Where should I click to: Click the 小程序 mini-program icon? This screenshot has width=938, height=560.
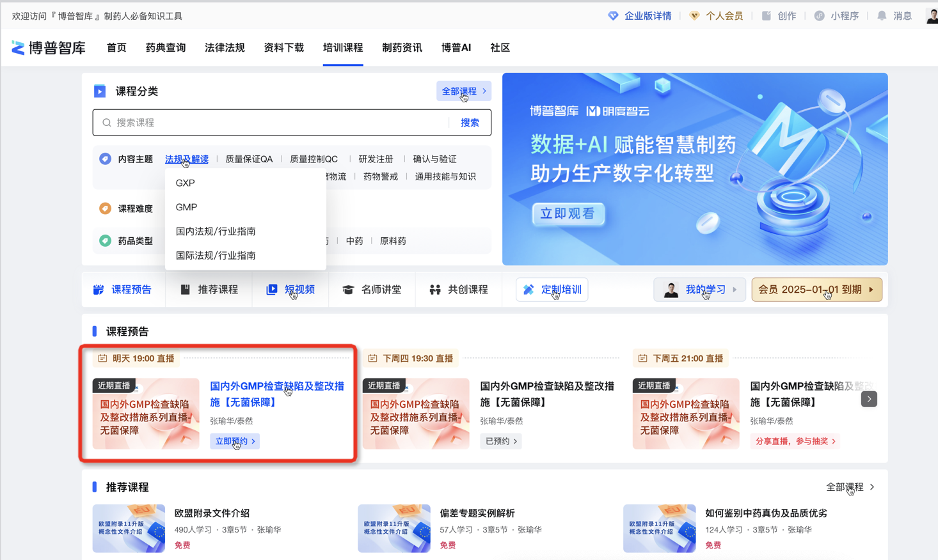(x=819, y=16)
